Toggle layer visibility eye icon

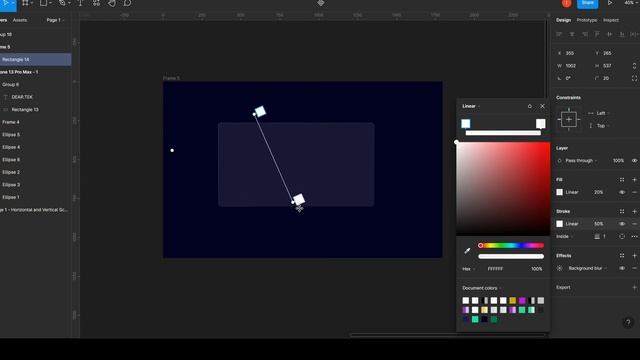634,161
